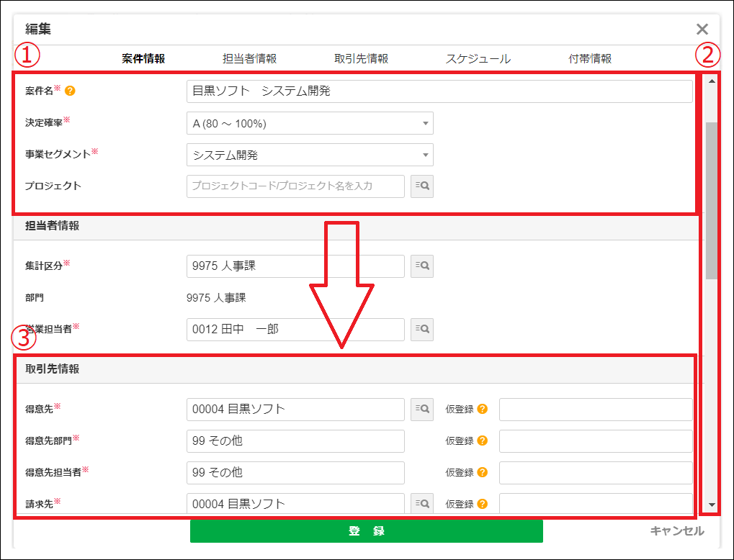This screenshot has height=560, width=734.
Task: Open lookup icon for 請求先 field
Action: (422, 503)
